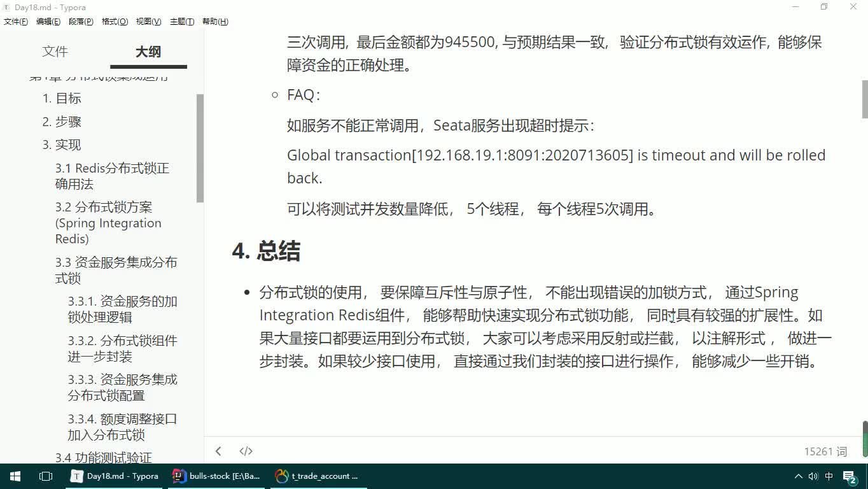868x489 pixels.
Task: Select 3.3.2. 分布式锁组件进一步封装 in outline
Action: (122, 348)
